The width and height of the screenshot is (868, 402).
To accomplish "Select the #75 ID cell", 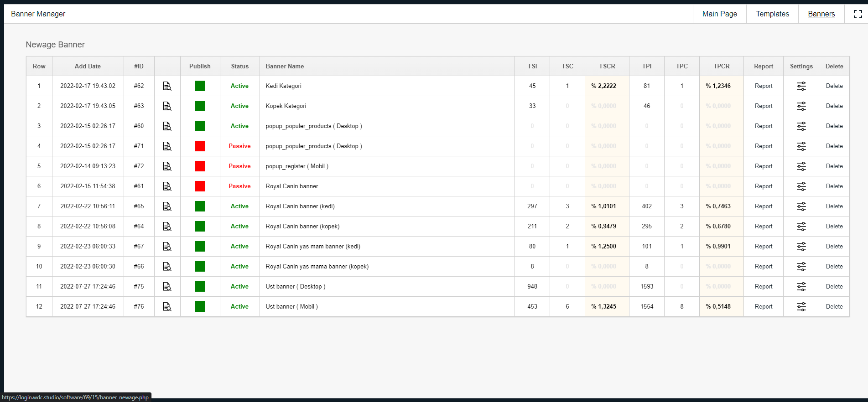I will [139, 287].
